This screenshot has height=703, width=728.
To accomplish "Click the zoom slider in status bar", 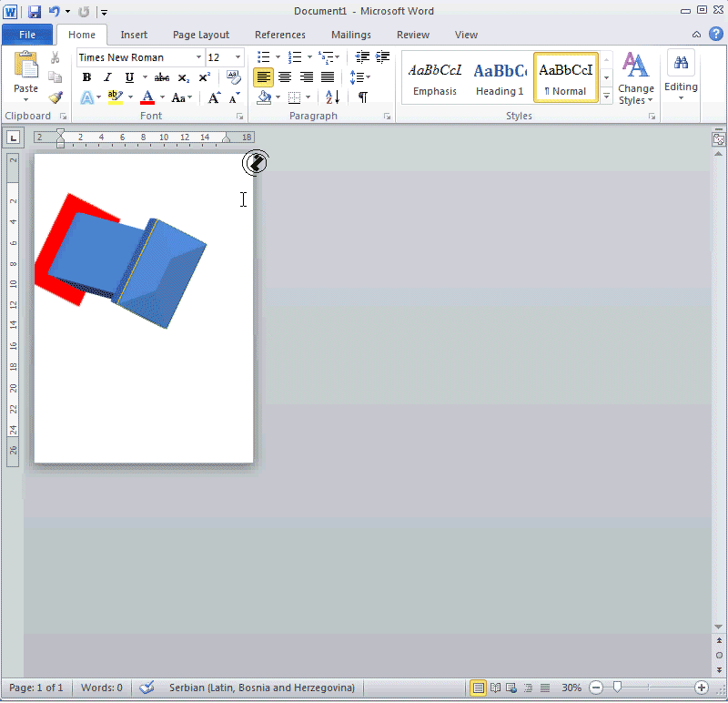I will pos(617,688).
